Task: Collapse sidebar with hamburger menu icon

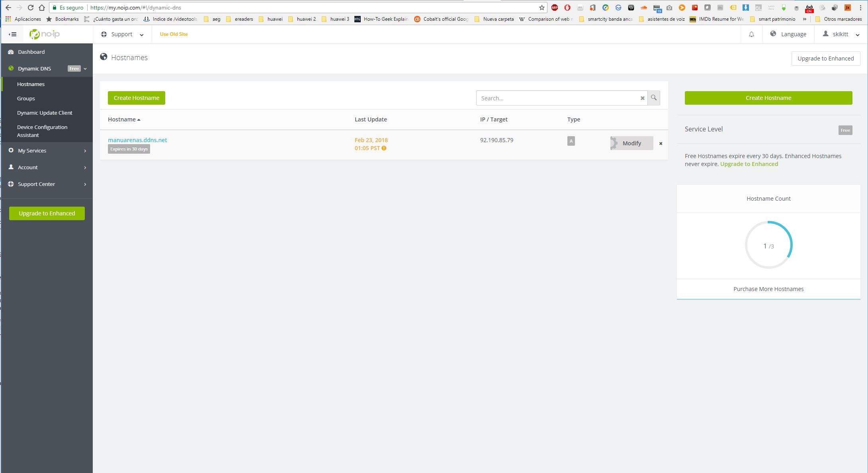Action: click(12, 34)
